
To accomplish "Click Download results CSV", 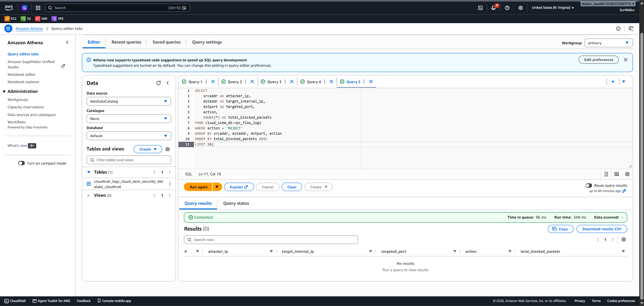I will [602, 229].
